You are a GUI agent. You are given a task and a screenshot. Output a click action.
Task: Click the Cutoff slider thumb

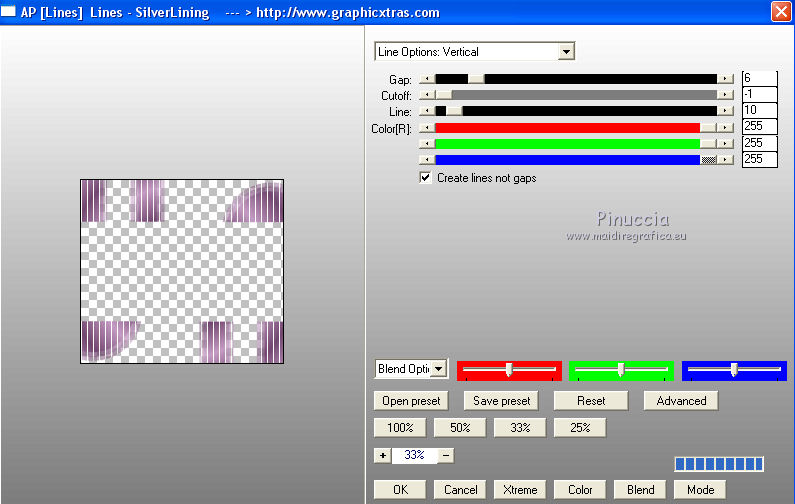pos(444,95)
